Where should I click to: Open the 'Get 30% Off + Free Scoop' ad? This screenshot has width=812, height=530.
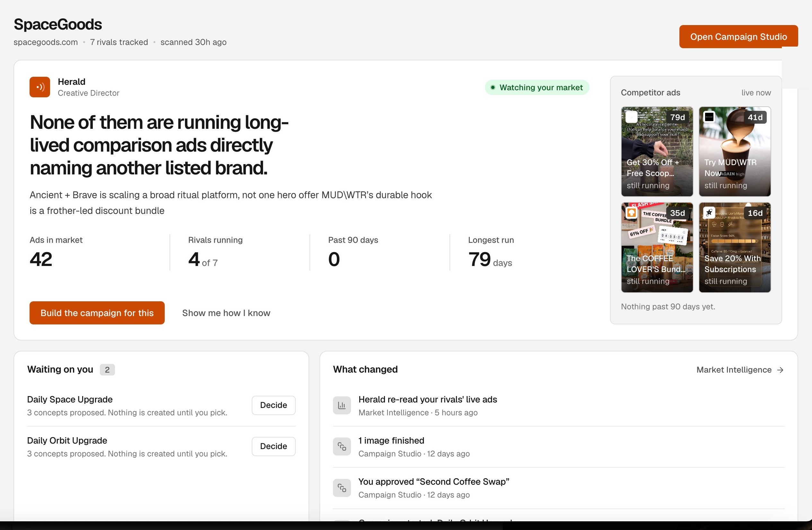tap(657, 152)
